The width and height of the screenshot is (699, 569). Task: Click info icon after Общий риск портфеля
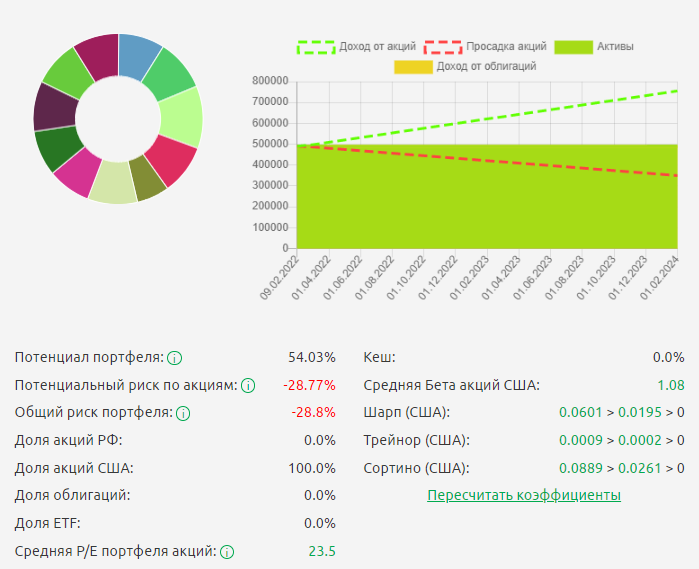tap(183, 413)
